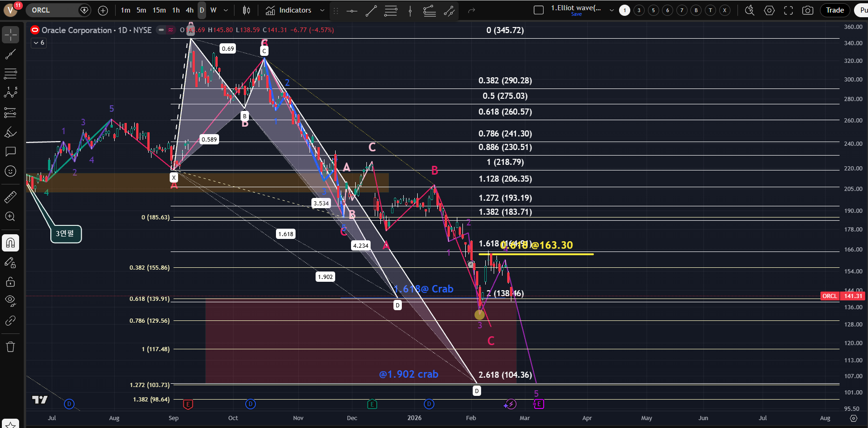The width and height of the screenshot is (868, 428).
Task: Click the earnings E marker near Sep
Action: tap(188, 404)
